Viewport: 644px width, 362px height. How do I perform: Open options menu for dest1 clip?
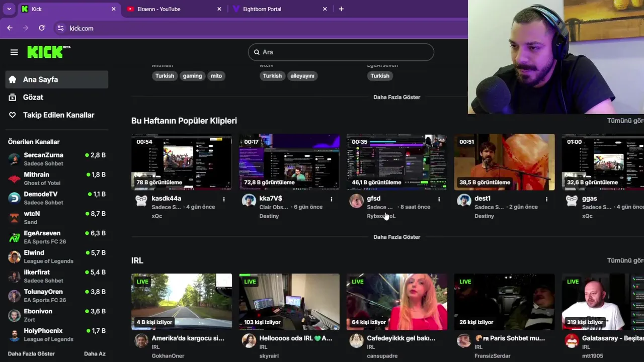click(x=546, y=200)
